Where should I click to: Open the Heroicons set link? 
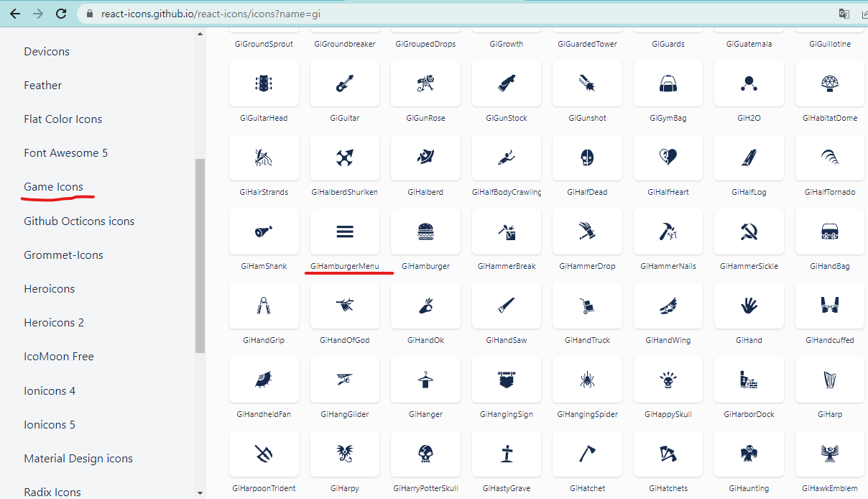tap(50, 289)
